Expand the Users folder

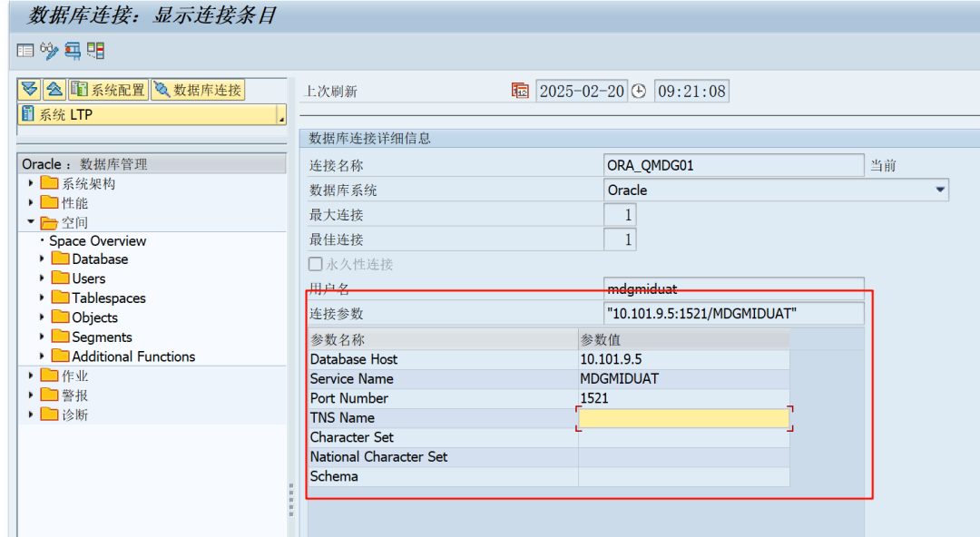42,278
